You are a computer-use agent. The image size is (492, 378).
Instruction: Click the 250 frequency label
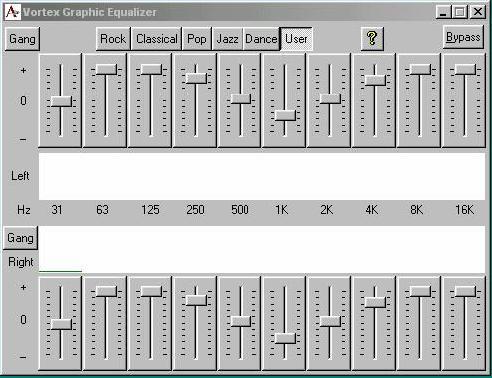pyautogui.click(x=195, y=210)
